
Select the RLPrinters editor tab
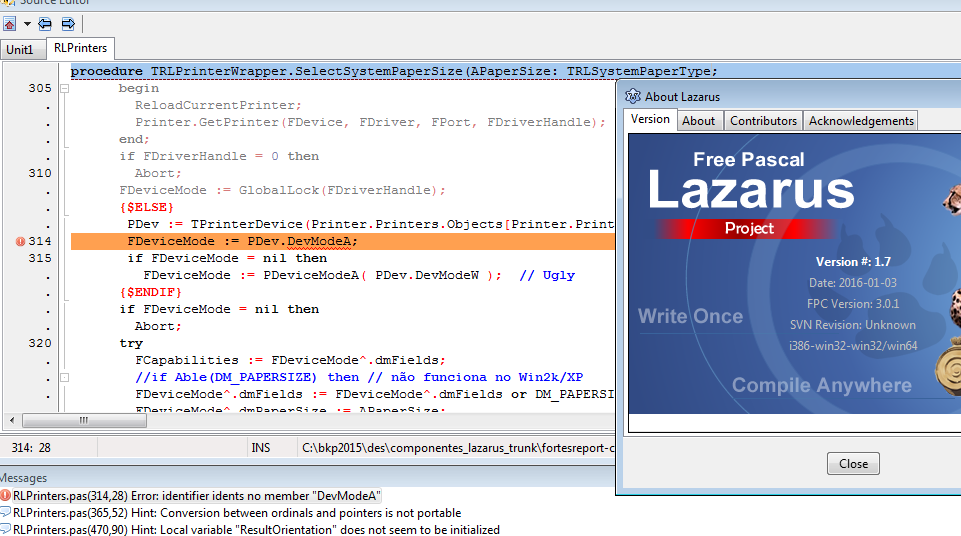(x=80, y=48)
